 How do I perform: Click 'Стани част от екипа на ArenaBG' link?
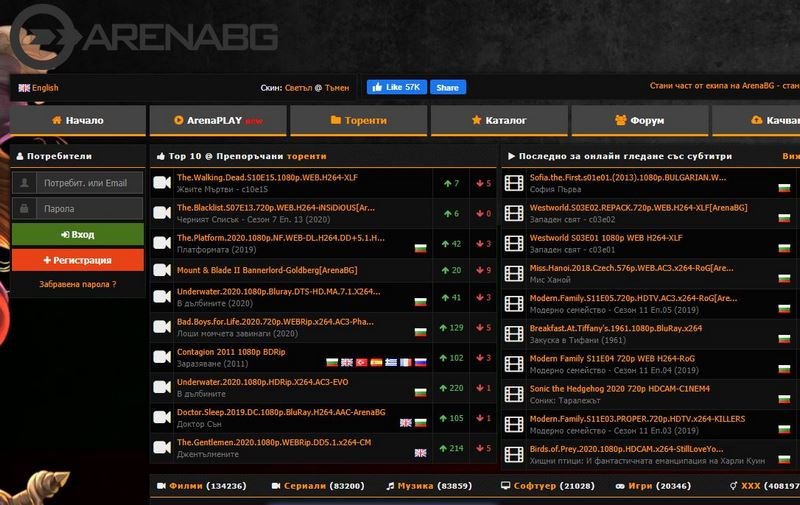pyautogui.click(x=724, y=86)
